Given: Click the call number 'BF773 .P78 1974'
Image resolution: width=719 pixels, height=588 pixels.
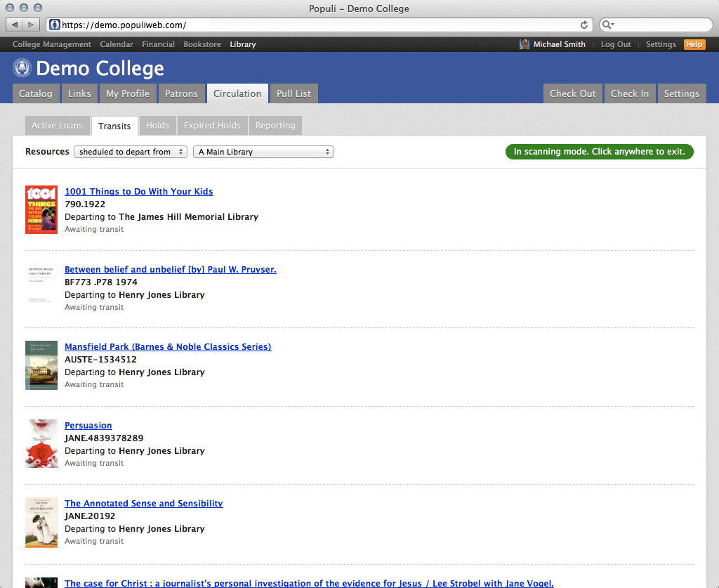Looking at the screenshot, I should pos(101,282).
